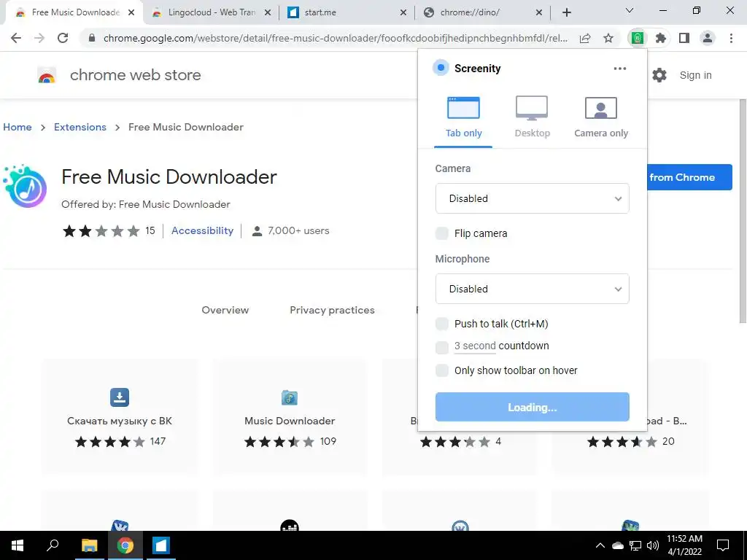747x560 pixels.
Task: Go back with the browser arrow
Action: point(16,38)
